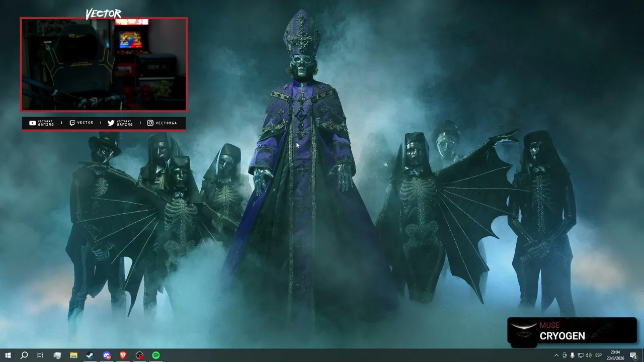Click the webcam overlay frame

(104, 64)
